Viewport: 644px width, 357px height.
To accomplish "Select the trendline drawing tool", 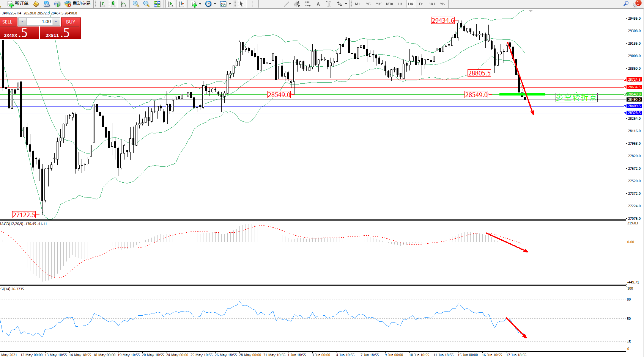I will (x=286, y=4).
